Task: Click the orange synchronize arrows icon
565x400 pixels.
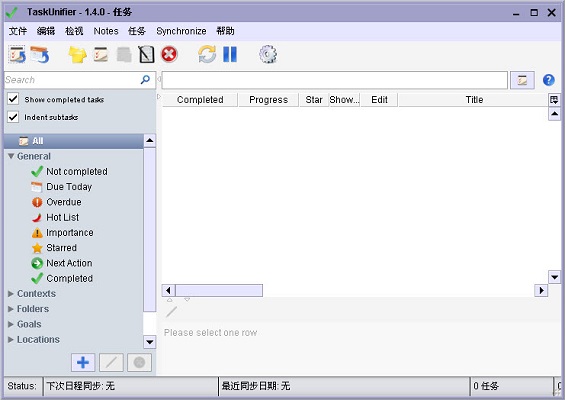Action: click(207, 54)
